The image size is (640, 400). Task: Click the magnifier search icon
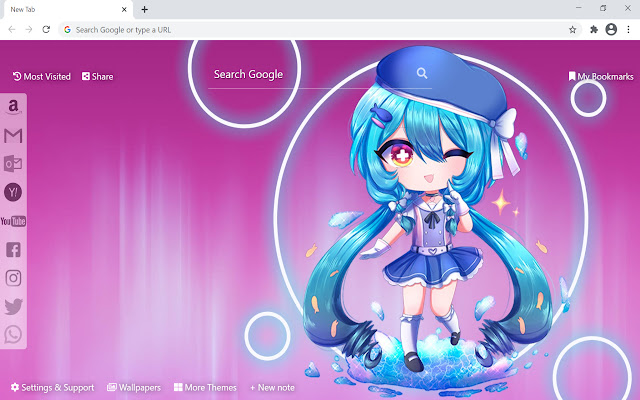pos(422,73)
